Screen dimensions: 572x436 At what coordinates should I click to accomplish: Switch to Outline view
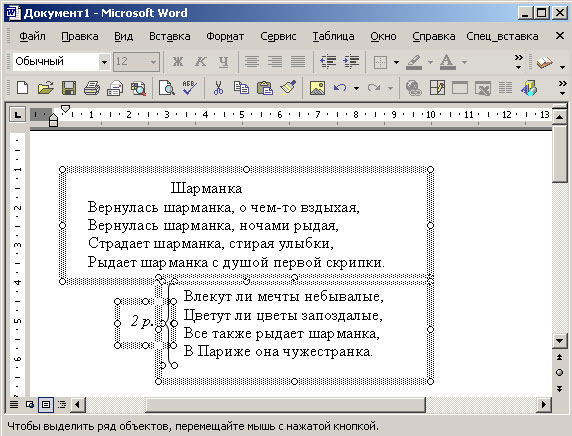[62, 404]
